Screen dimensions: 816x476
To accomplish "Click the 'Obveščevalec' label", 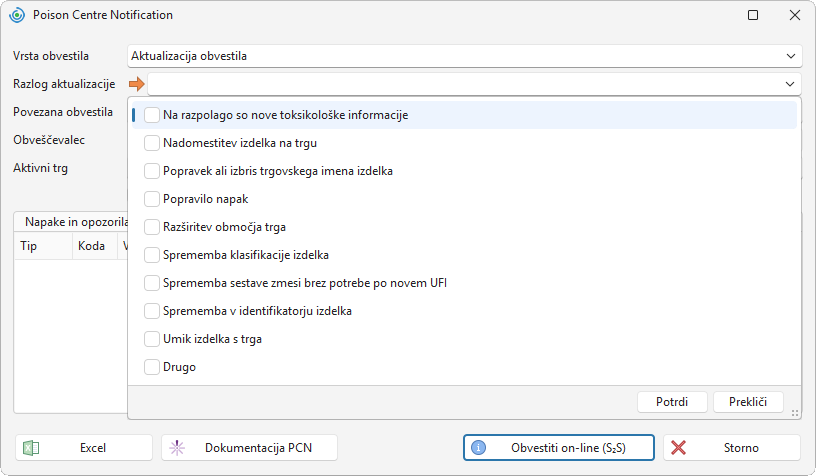I will (49, 140).
